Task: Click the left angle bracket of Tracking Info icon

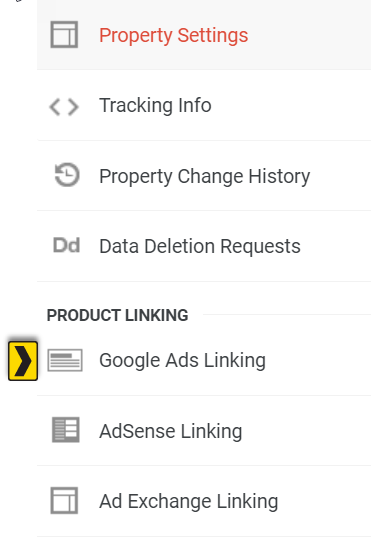Action: (x=55, y=107)
